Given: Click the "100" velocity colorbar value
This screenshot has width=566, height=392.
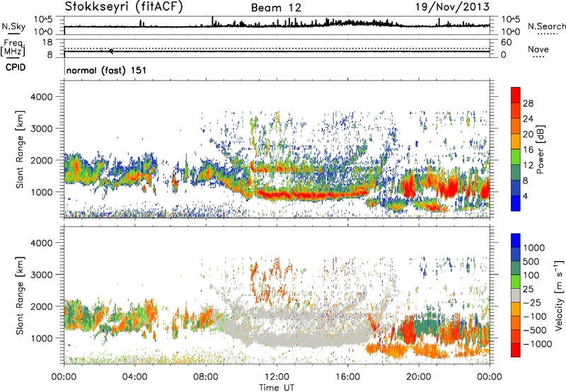Looking at the screenshot, I should [x=531, y=275].
